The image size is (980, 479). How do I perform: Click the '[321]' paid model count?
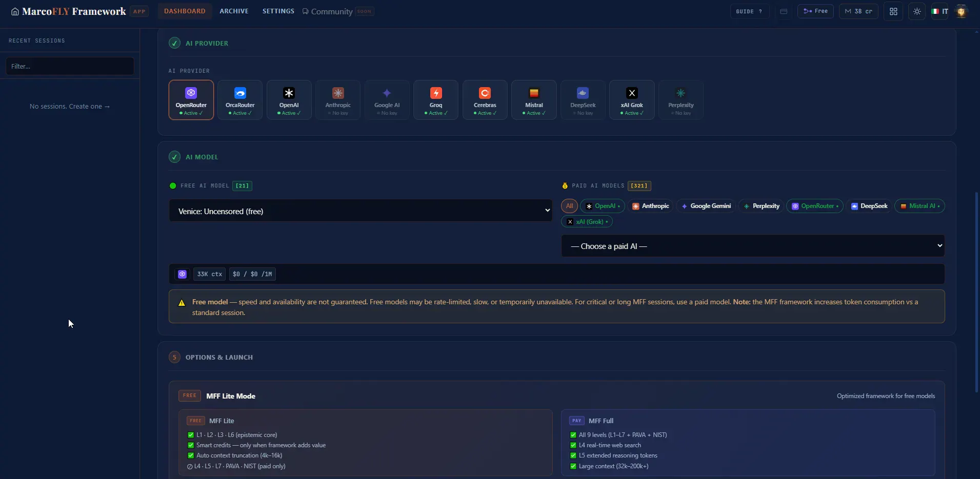(639, 185)
